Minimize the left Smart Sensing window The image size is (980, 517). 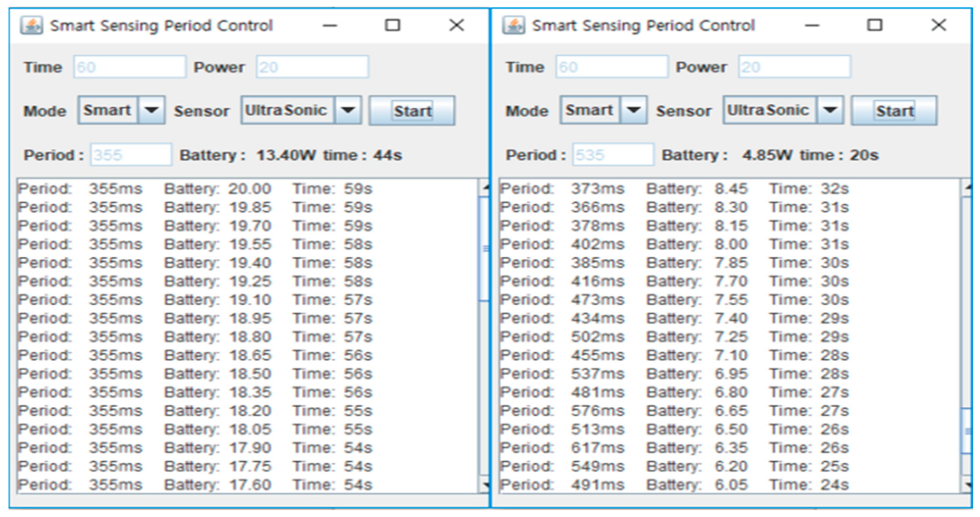click(x=330, y=26)
